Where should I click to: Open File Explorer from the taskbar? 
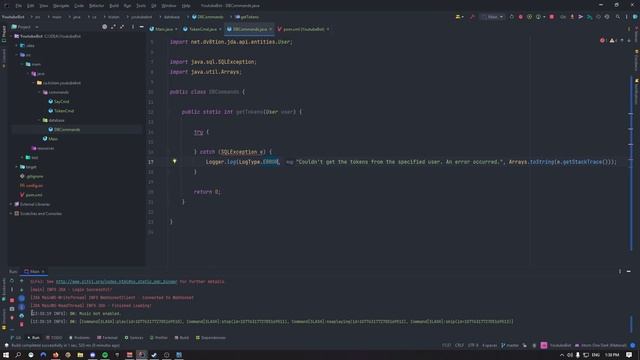pos(80,355)
